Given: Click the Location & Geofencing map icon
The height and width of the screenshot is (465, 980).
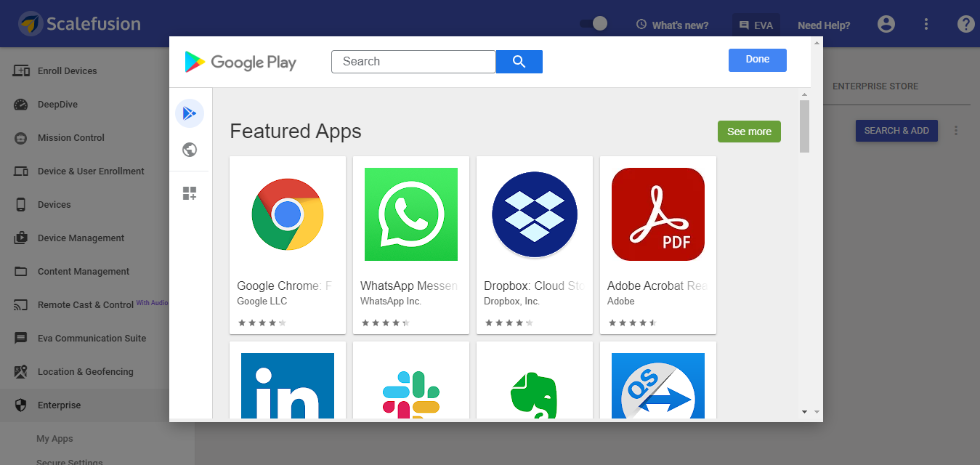Looking at the screenshot, I should [x=21, y=371].
